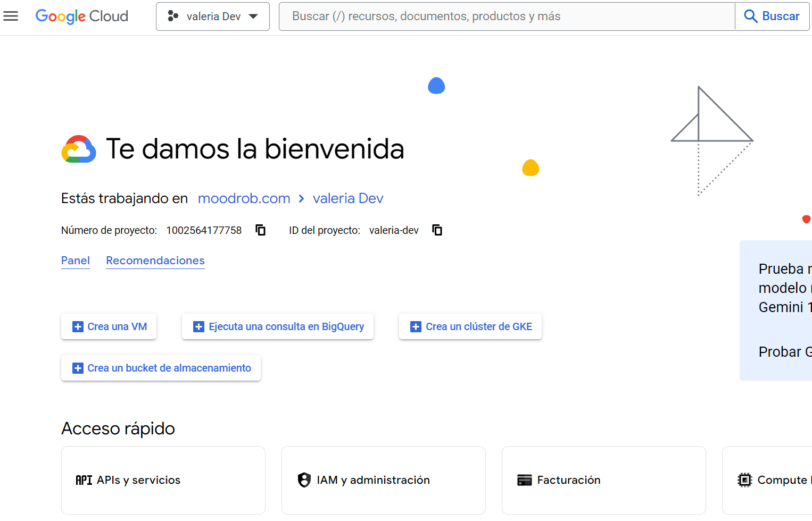812x521 pixels.
Task: Click the Facturación credit card icon
Action: tap(525, 480)
